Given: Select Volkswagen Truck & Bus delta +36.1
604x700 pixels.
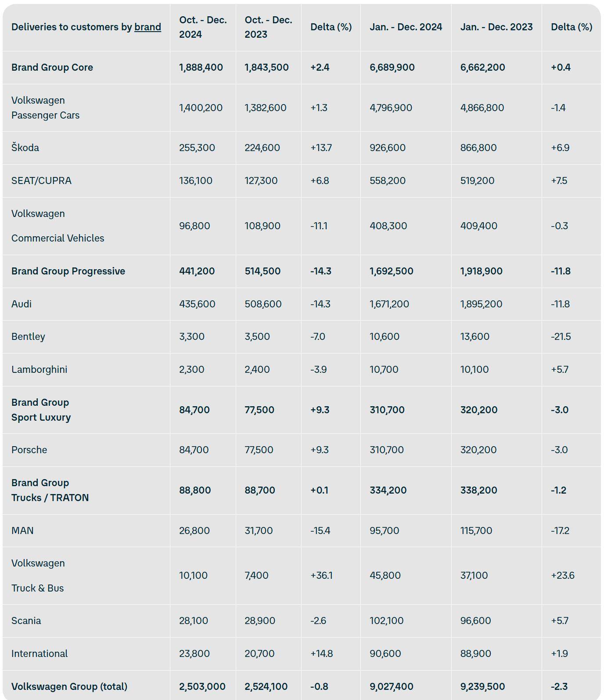Looking at the screenshot, I should tap(321, 575).
